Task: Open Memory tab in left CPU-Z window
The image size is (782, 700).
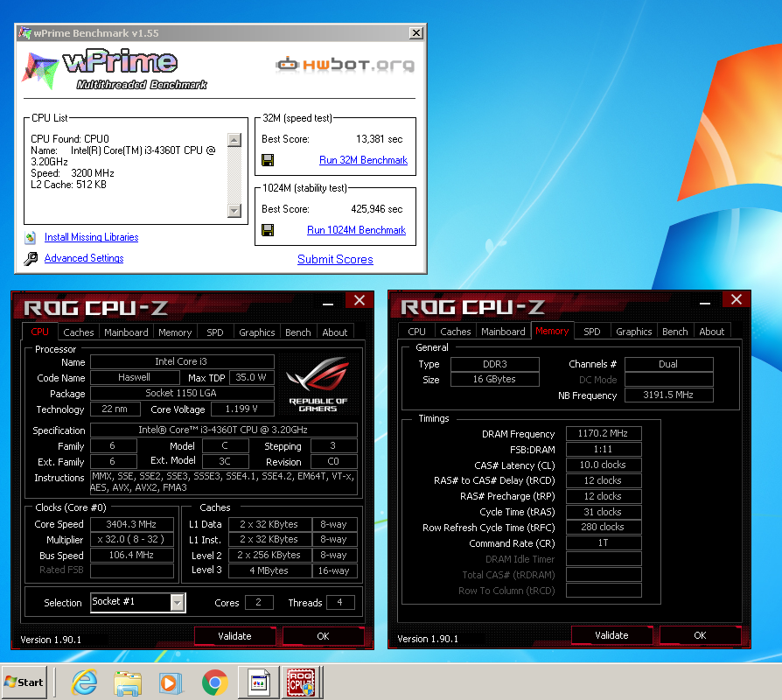Action: click(175, 332)
